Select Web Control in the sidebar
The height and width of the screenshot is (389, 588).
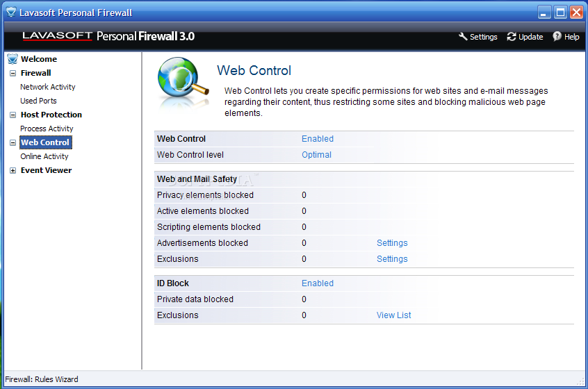click(45, 142)
